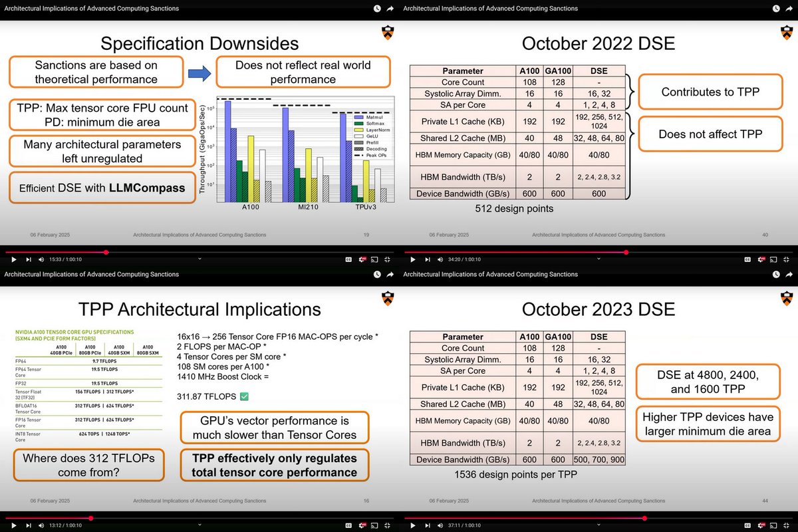798x532 pixels.
Task: Click the progress bar scrubber at 13:12
Action: [x=90, y=518]
